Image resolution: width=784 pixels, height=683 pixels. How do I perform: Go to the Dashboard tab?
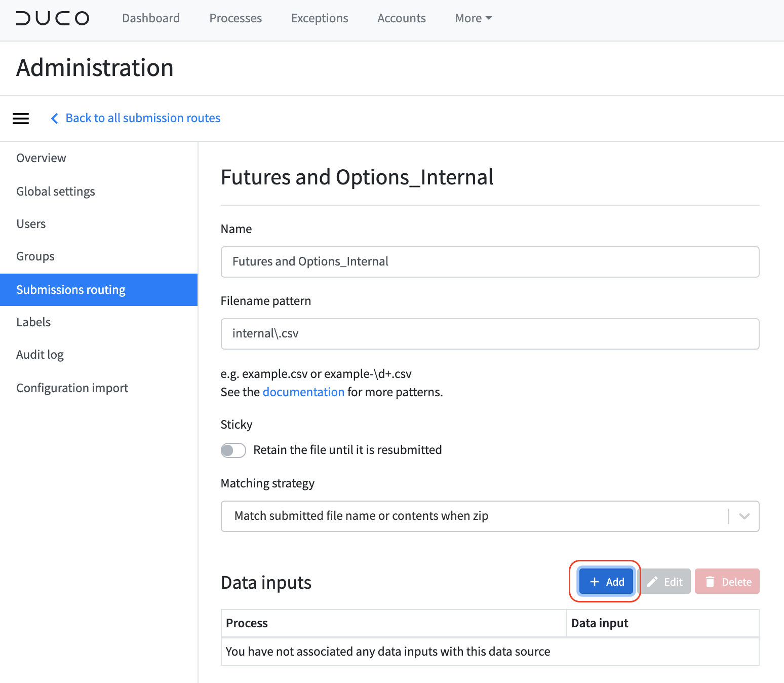[x=151, y=18]
